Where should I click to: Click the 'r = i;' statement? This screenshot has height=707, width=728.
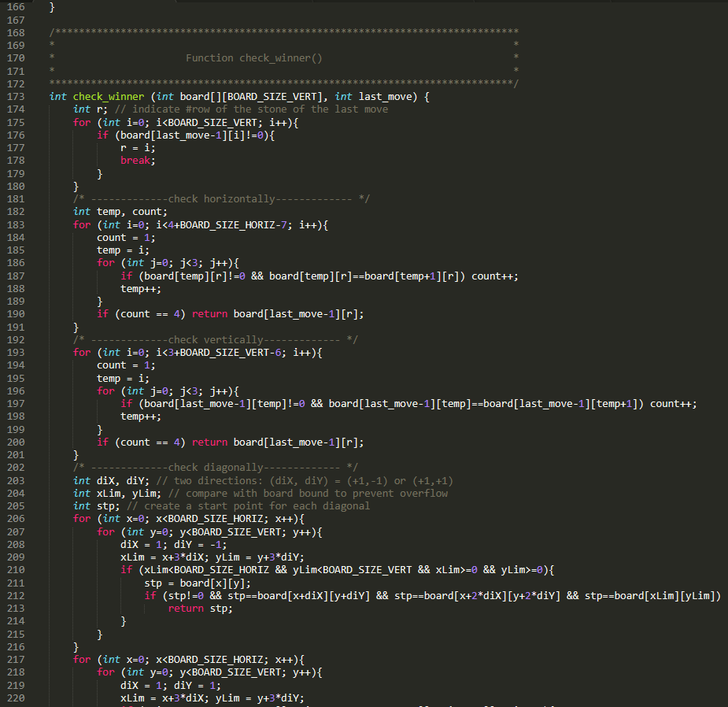138,148
